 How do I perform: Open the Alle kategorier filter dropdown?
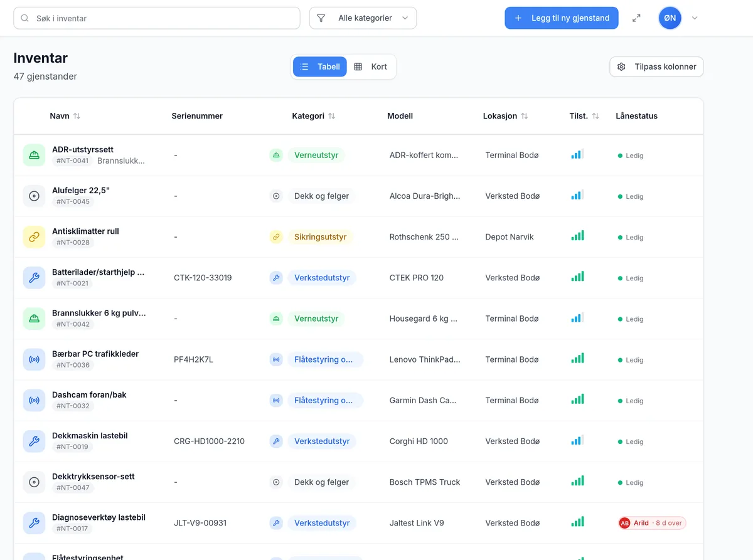(x=363, y=18)
